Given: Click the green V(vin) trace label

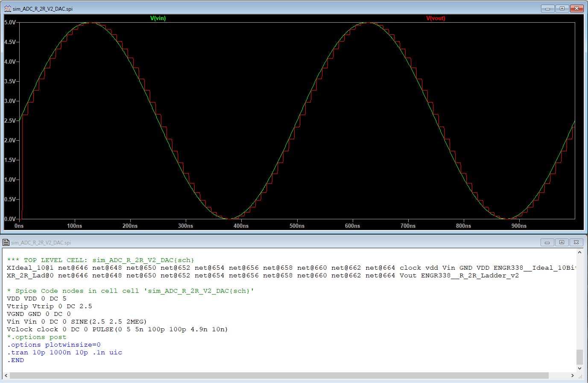Looking at the screenshot, I should point(158,18).
